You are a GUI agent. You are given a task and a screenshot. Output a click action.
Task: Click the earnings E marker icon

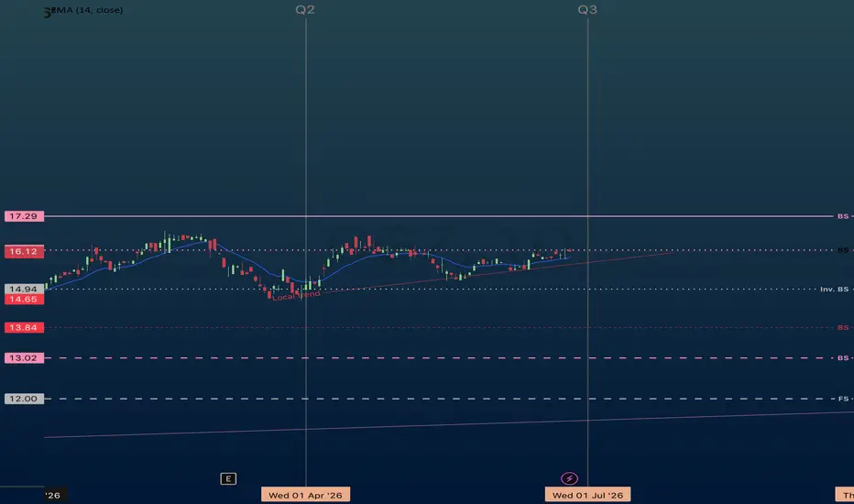click(x=228, y=479)
